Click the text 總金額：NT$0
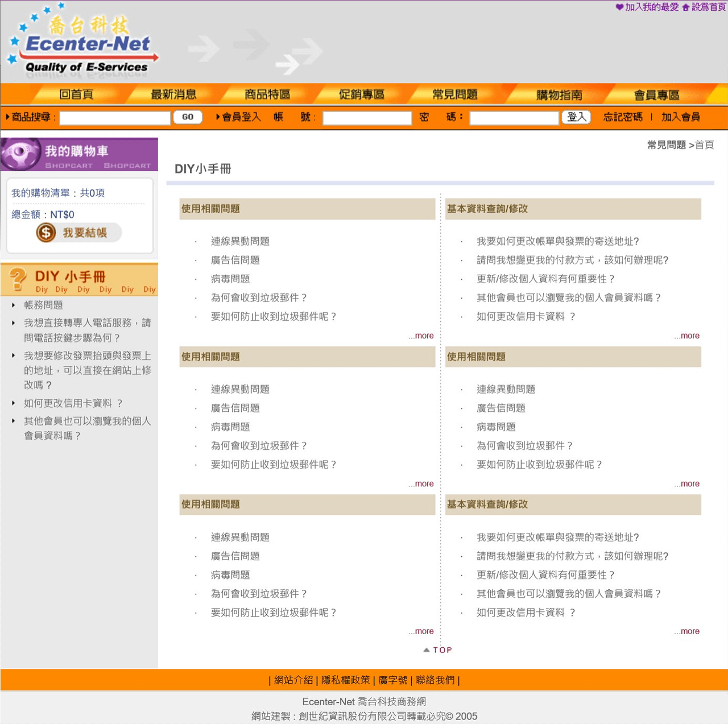 43,214
